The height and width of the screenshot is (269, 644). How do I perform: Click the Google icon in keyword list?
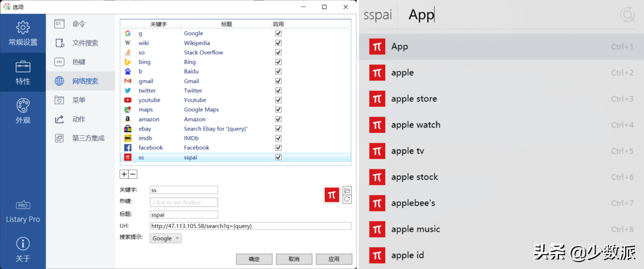[x=128, y=33]
